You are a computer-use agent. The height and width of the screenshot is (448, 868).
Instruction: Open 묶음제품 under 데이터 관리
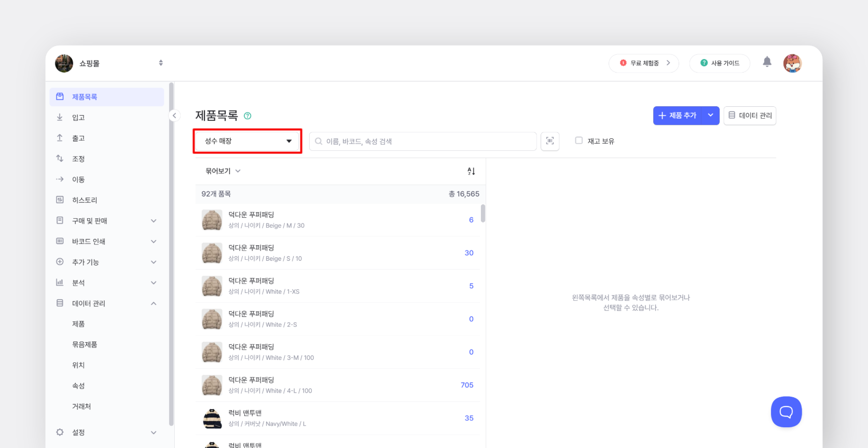[85, 345]
